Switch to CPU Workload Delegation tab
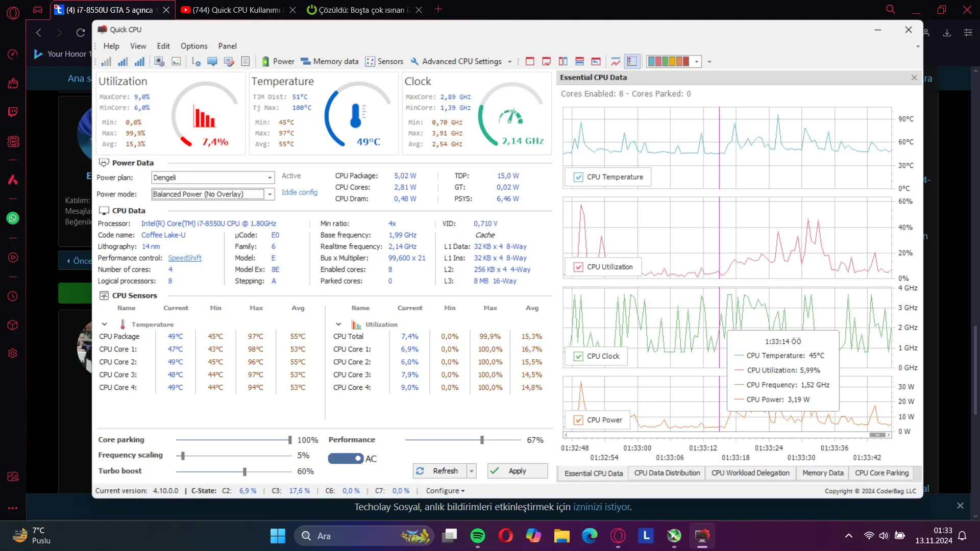 pyautogui.click(x=750, y=473)
